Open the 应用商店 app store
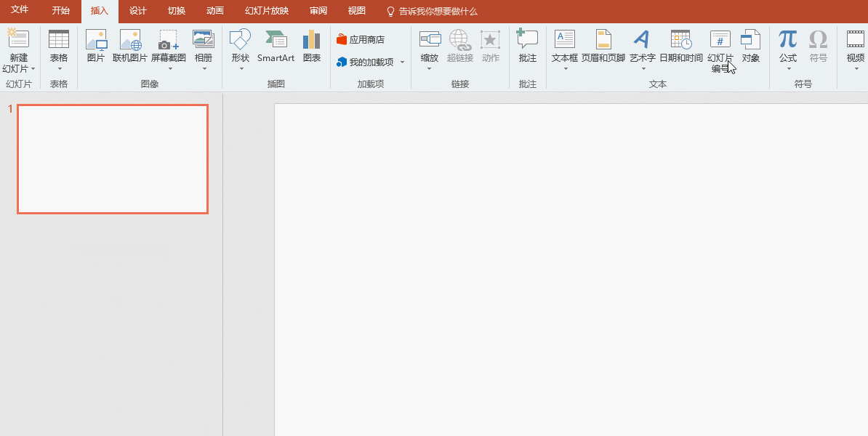The width and height of the screenshot is (868, 436). [x=361, y=40]
